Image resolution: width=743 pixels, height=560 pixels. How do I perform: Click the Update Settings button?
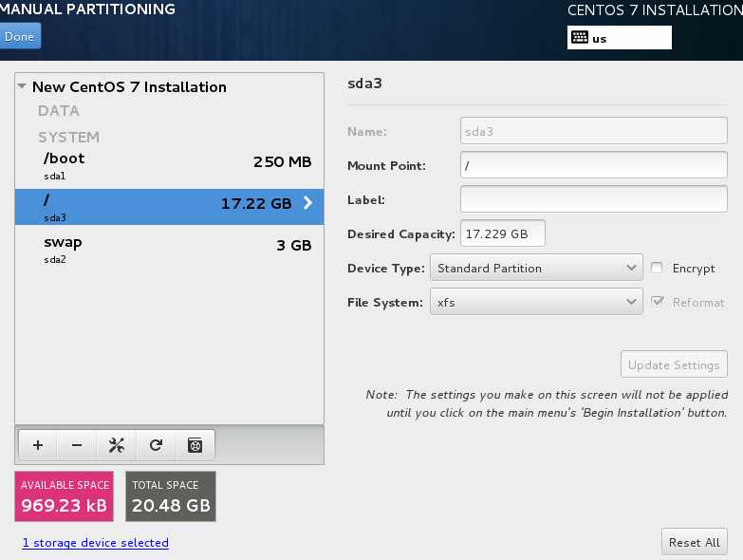(674, 364)
